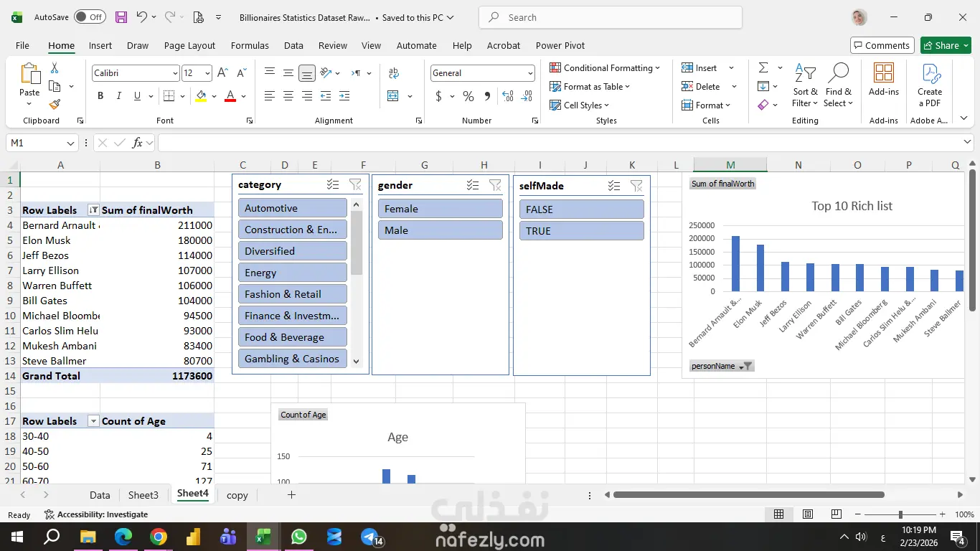Image resolution: width=980 pixels, height=551 pixels.
Task: Select the Energy category slicer button
Action: 293,273
